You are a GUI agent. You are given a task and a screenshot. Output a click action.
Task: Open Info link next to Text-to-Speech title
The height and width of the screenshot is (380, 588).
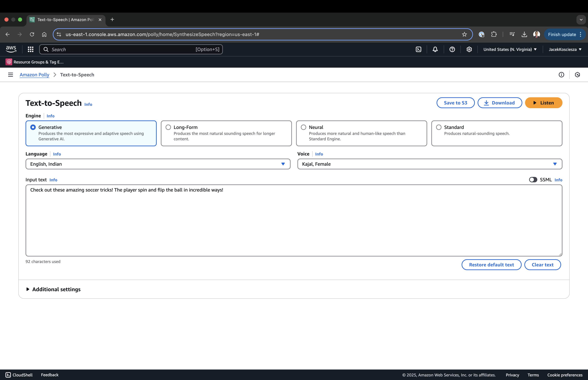tap(88, 104)
